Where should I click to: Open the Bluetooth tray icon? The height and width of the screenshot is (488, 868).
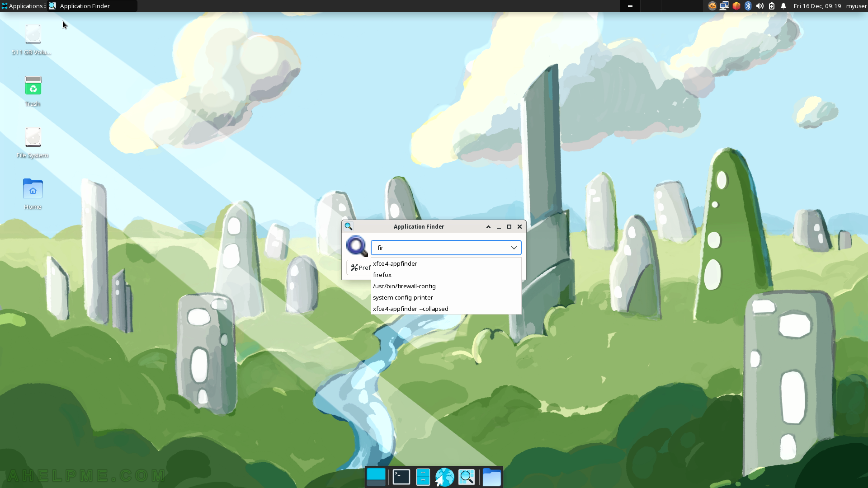coord(748,6)
